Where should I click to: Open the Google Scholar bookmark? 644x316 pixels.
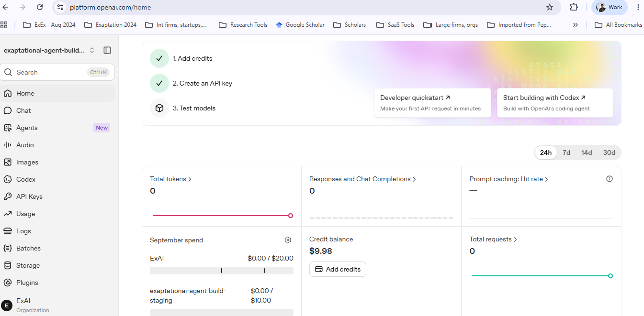click(300, 25)
